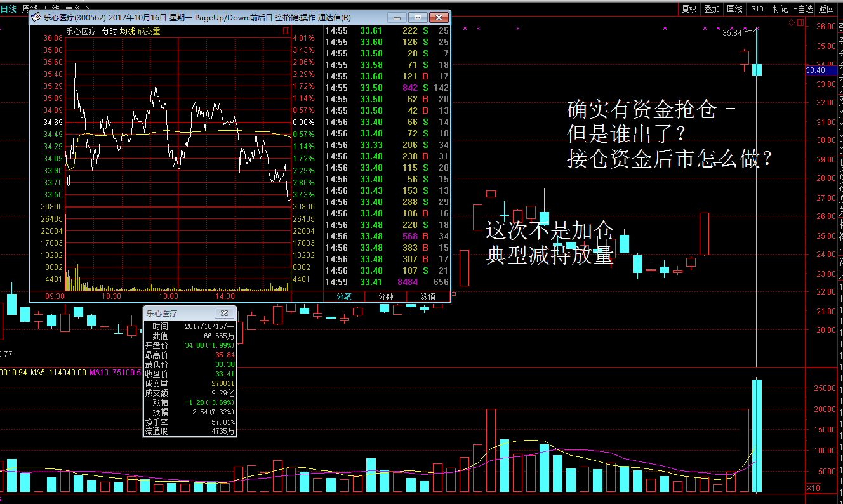Click the 14:56 tick row priced 33.33

(387, 145)
